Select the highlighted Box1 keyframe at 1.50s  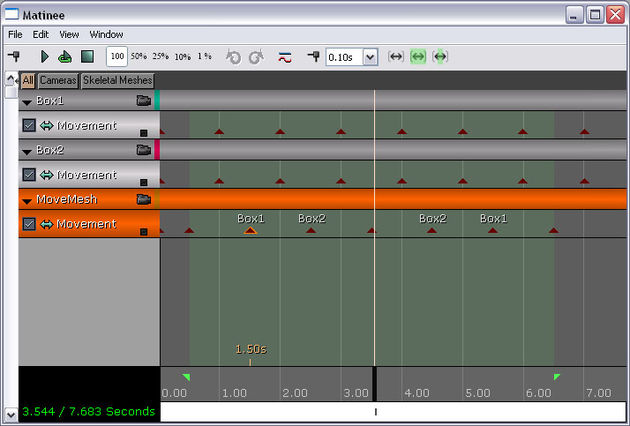pyautogui.click(x=250, y=230)
